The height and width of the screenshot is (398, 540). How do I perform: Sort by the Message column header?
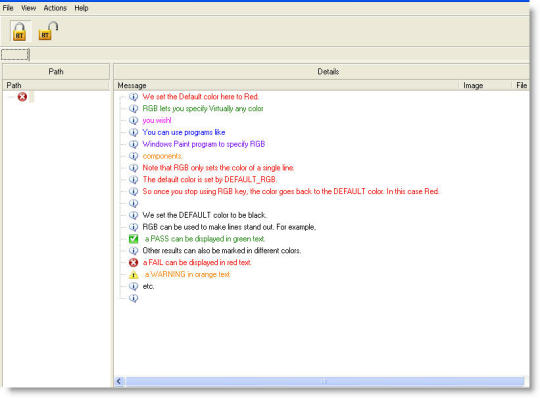[x=287, y=85]
